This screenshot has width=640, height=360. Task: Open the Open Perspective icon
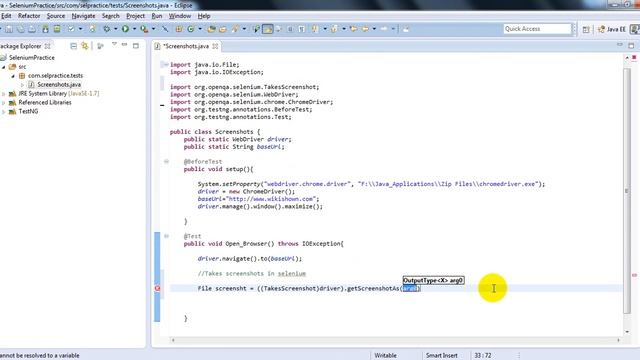point(586,29)
